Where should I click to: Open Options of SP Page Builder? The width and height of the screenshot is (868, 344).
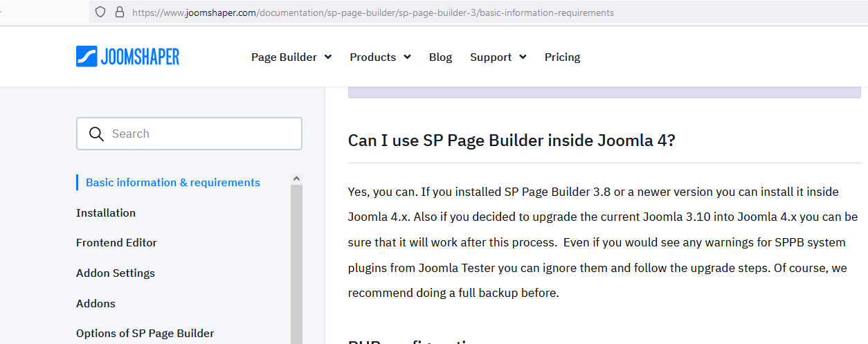(145, 334)
